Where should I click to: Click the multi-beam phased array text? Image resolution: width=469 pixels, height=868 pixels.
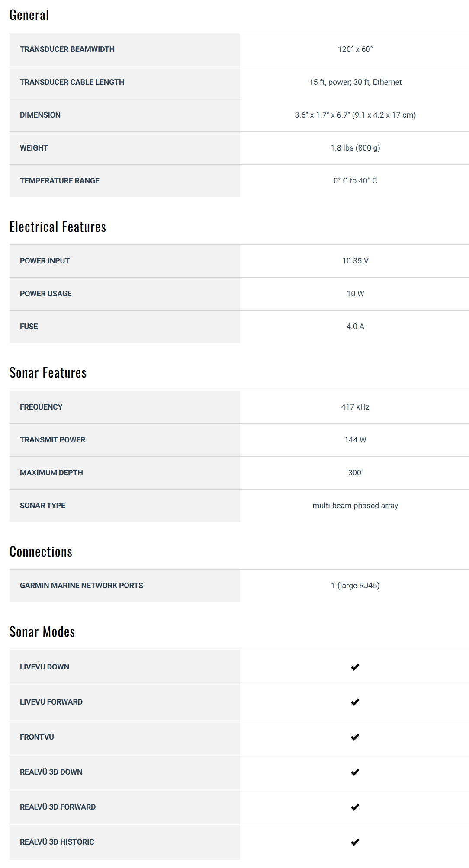coord(355,506)
